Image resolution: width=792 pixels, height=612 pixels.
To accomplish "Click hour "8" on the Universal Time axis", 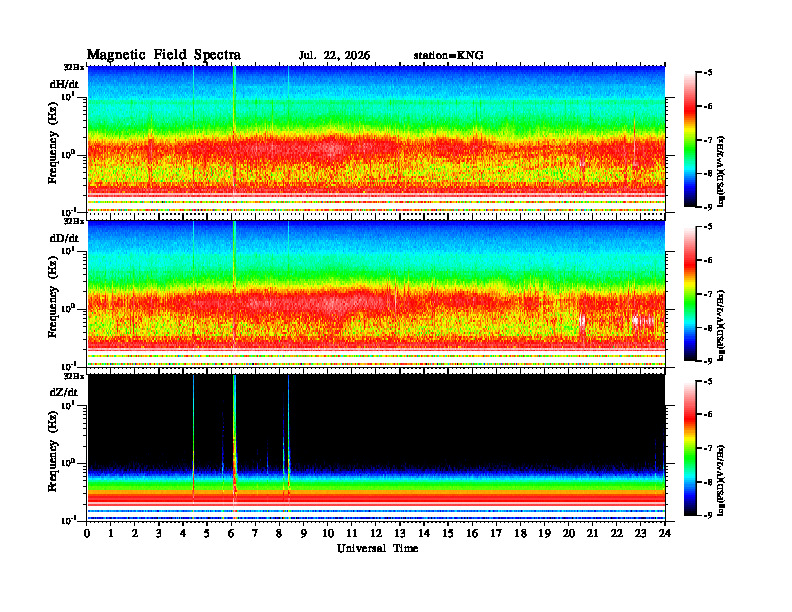I will (279, 533).
